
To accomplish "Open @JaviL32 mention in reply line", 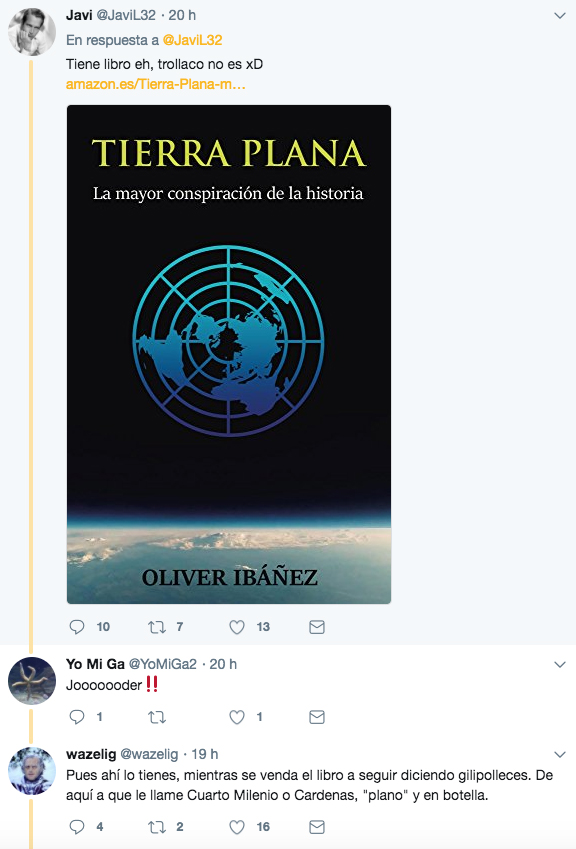I will click(x=192, y=40).
